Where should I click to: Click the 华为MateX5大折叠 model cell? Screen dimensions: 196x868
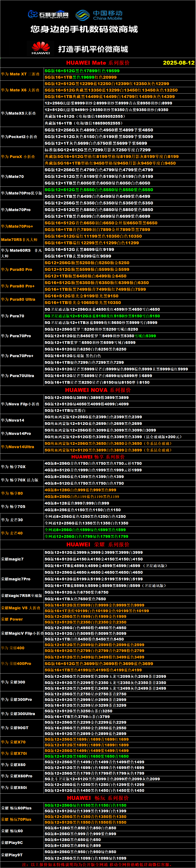point(22,113)
